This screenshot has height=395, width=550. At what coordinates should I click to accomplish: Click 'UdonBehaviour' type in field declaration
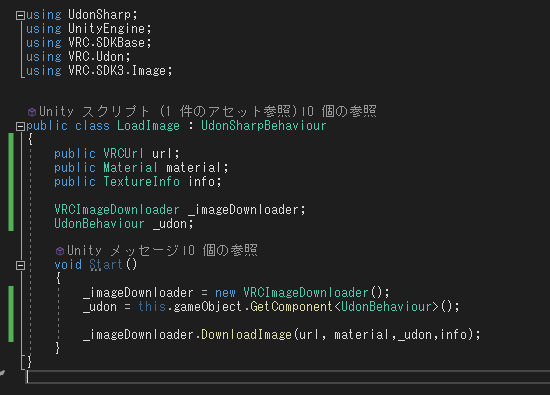pyautogui.click(x=99, y=224)
